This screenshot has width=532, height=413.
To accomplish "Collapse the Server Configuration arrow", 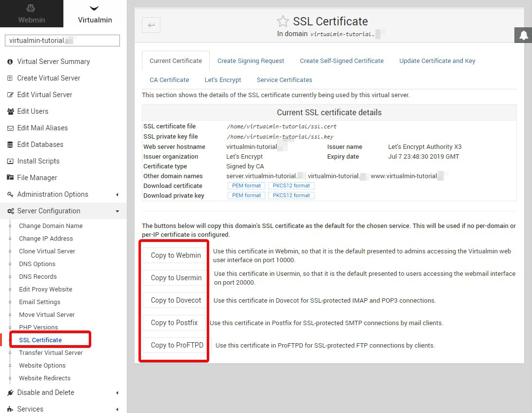I will click(x=118, y=211).
